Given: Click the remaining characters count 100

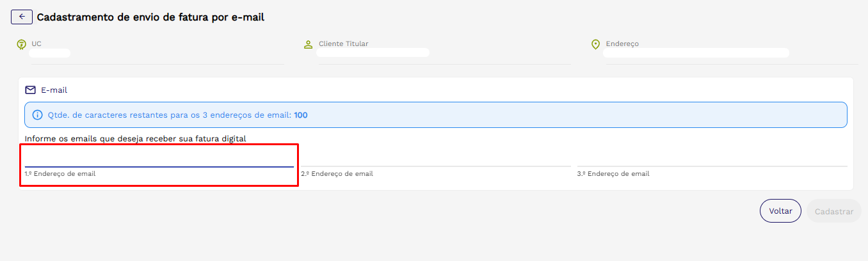Looking at the screenshot, I should click(301, 115).
